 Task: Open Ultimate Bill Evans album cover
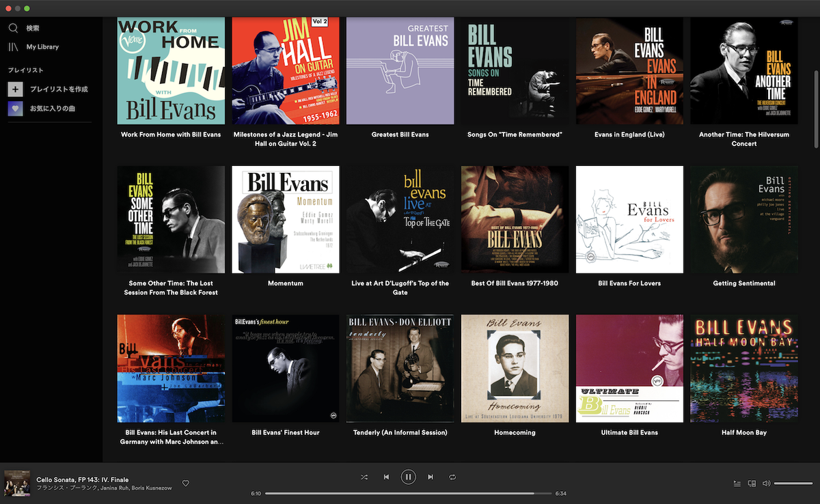tap(629, 368)
